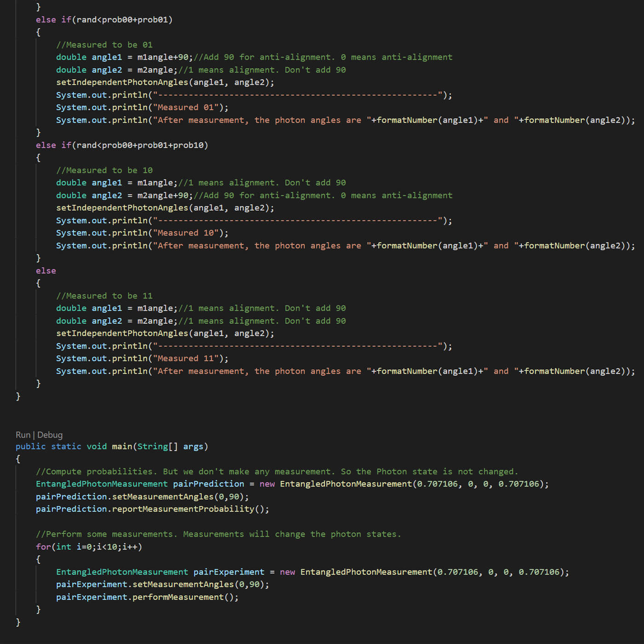
Task: Click 'double angle1 = m1angle+90;' line
Action: point(254,57)
